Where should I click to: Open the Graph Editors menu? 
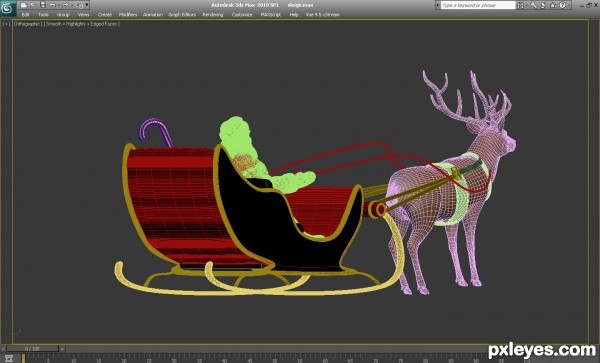tap(182, 15)
